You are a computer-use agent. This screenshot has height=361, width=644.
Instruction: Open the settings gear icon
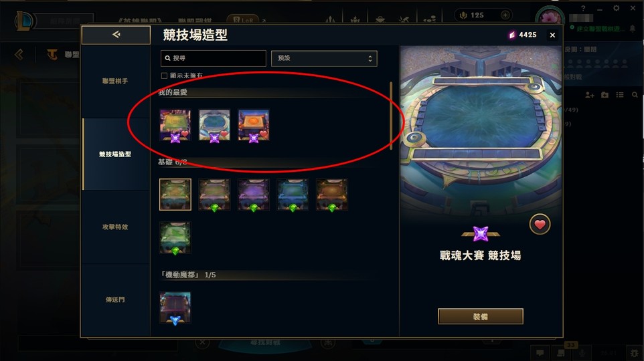(616, 8)
